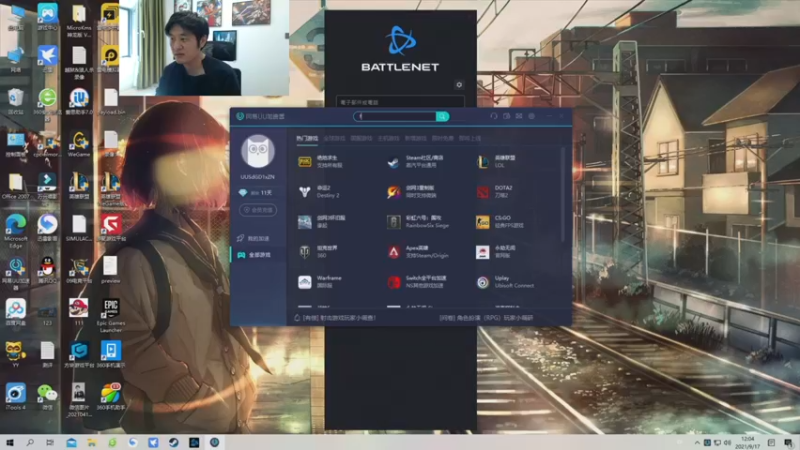This screenshot has height=450, width=800.
Task: Select the Switch all-platform acceleration entry
Action: (417, 282)
